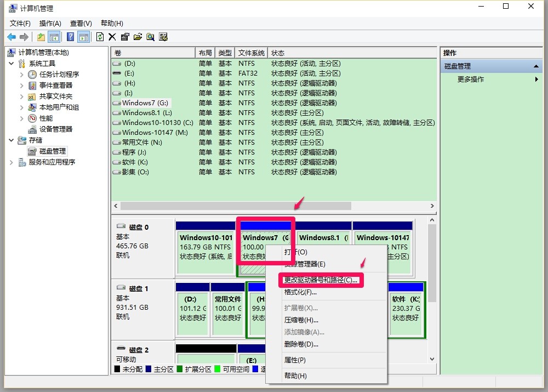Toggle the action pane toolbar icon
548x392 pixels.
point(84,37)
